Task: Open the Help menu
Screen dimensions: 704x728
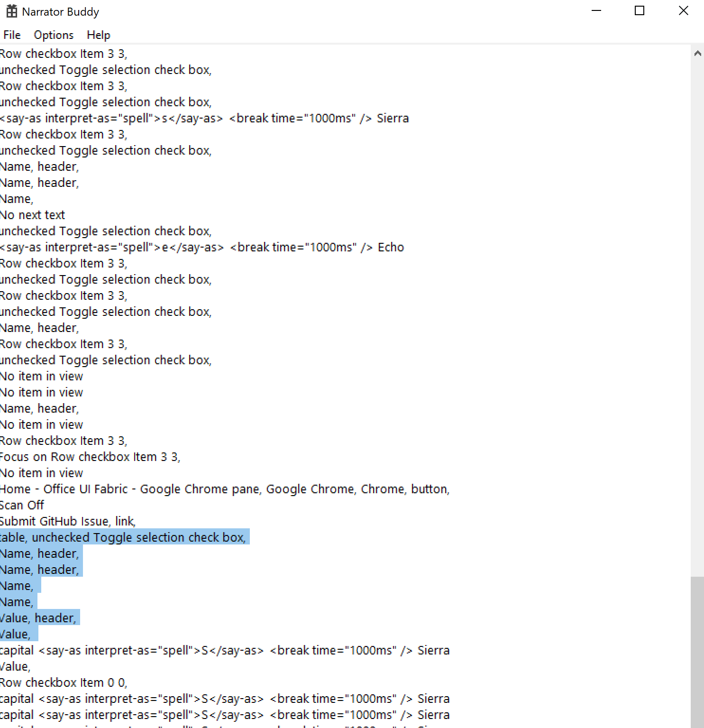Action: point(98,35)
